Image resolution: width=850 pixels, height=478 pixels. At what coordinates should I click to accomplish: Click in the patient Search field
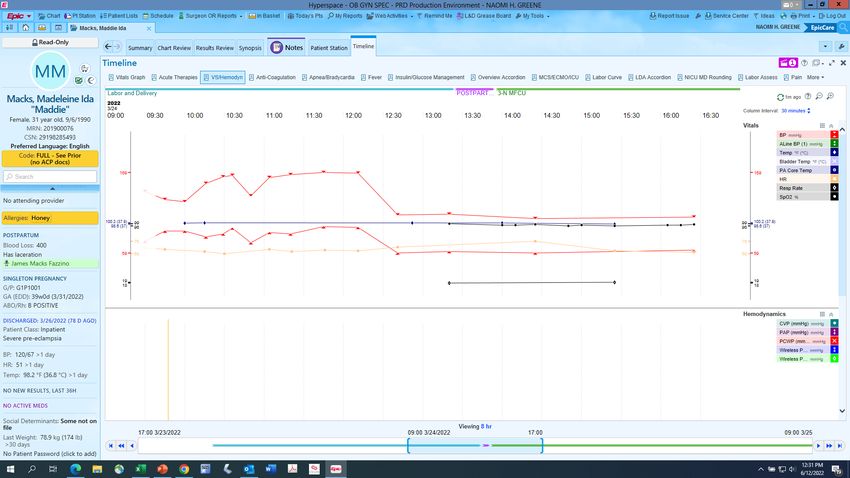coord(50,177)
